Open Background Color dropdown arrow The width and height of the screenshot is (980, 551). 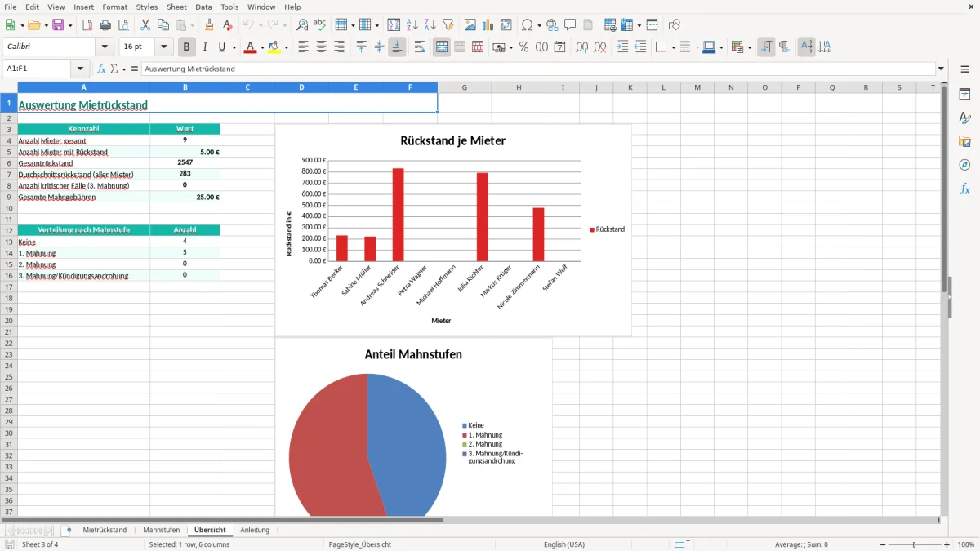click(x=287, y=47)
